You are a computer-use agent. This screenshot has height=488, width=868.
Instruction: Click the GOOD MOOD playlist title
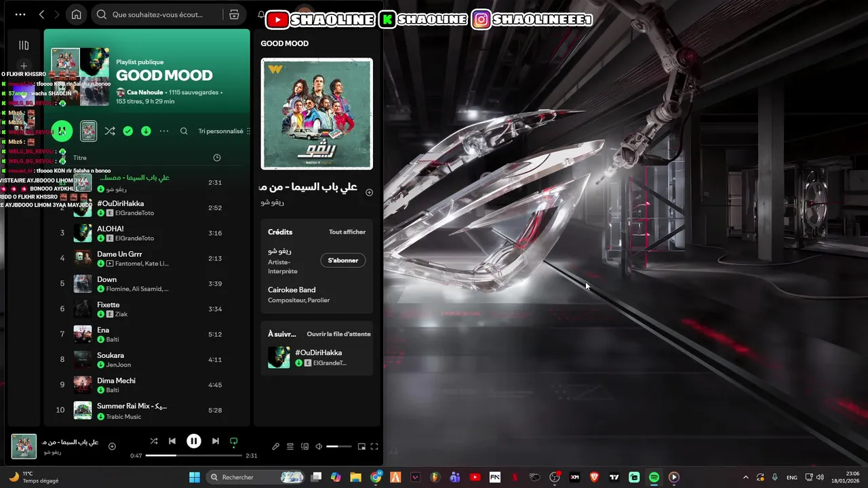click(x=164, y=75)
